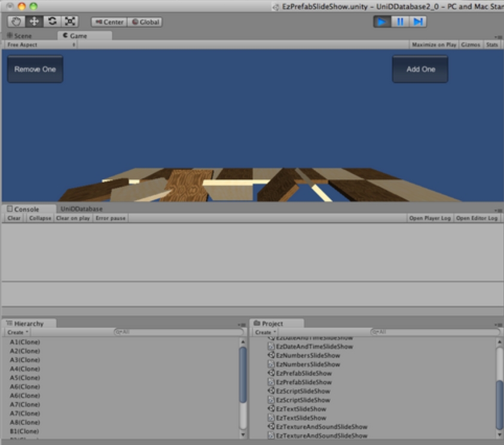
Task: Switch to the UniDDatabase tab
Action: point(81,209)
